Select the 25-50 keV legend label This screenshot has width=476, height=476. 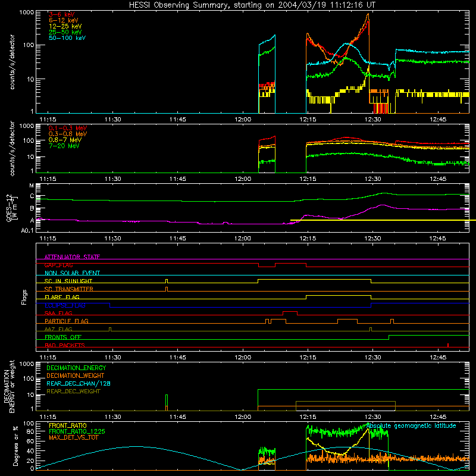[x=65, y=32]
